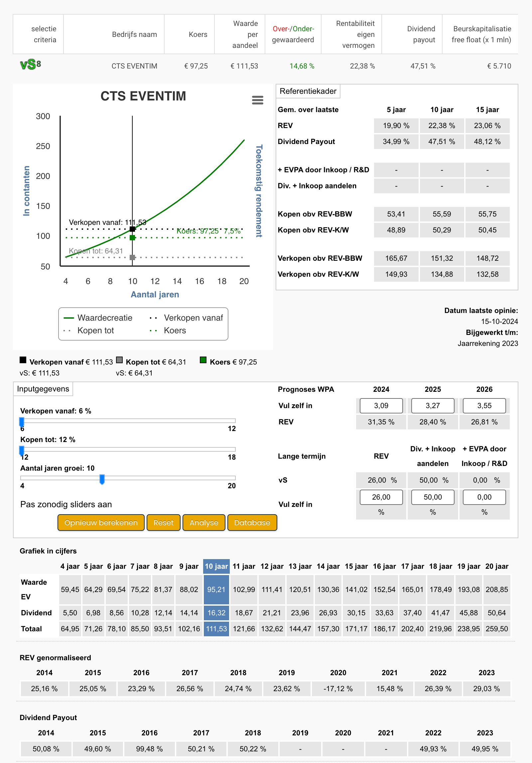Toggle Koers series in chart legend
The height and width of the screenshot is (763, 532).
[x=168, y=331]
